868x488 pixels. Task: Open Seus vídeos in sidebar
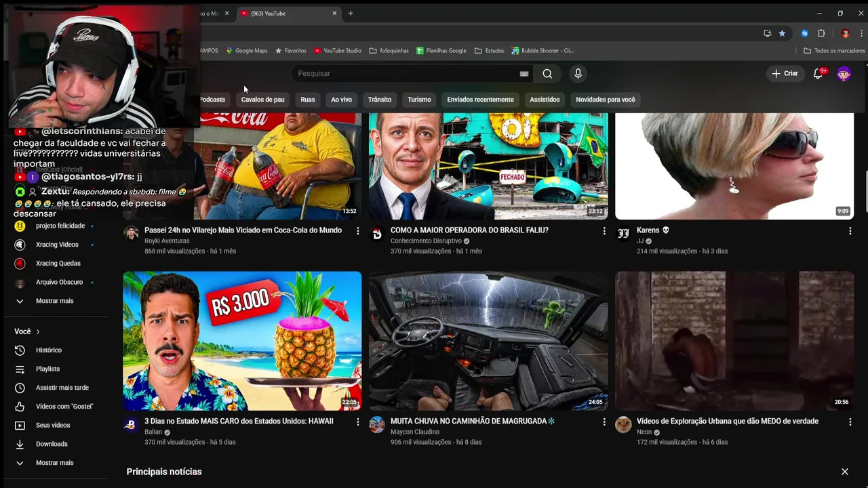coord(54,425)
